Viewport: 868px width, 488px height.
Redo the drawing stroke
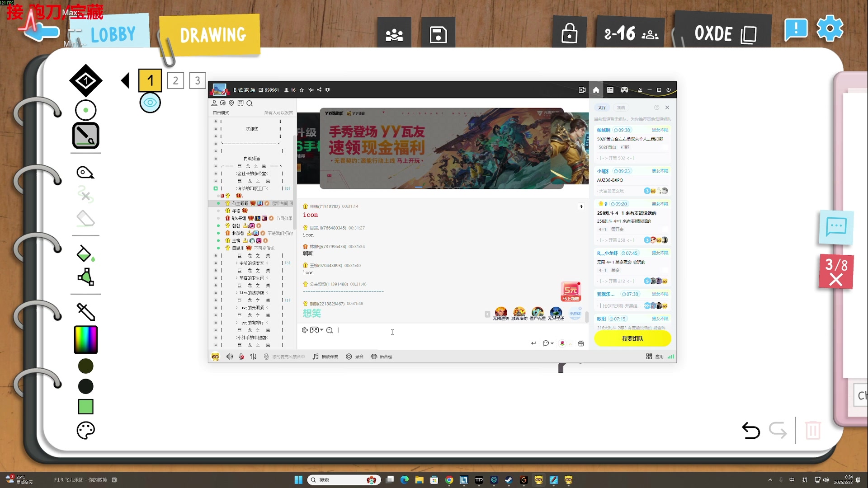coord(778,430)
